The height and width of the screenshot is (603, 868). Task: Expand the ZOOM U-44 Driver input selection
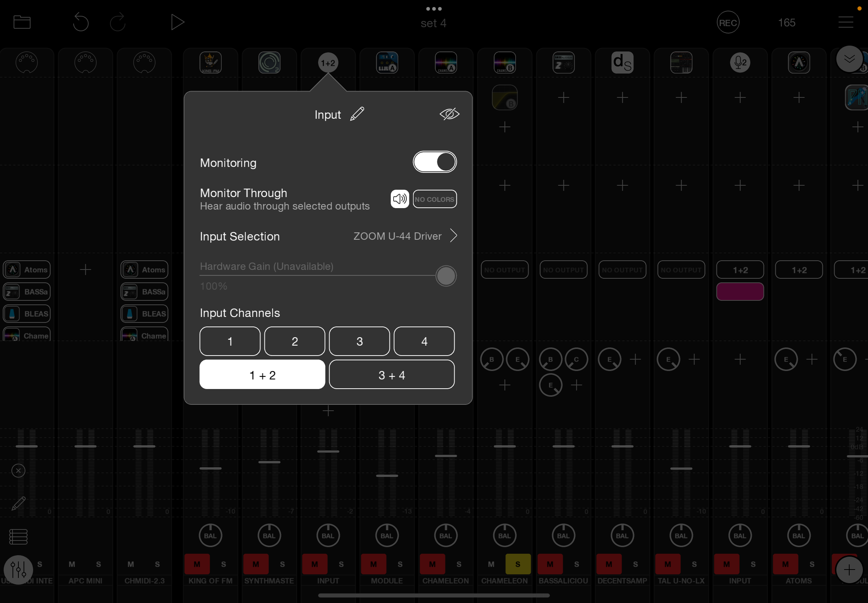[x=406, y=236]
